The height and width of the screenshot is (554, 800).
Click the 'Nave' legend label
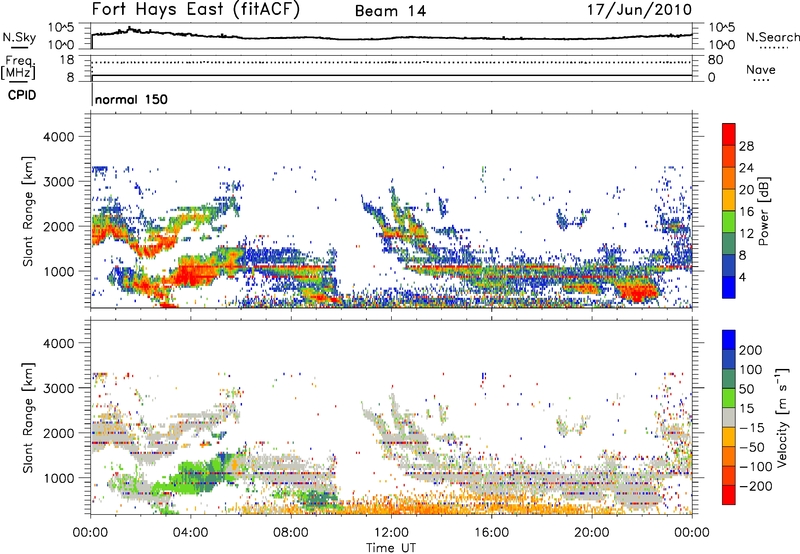(761, 69)
